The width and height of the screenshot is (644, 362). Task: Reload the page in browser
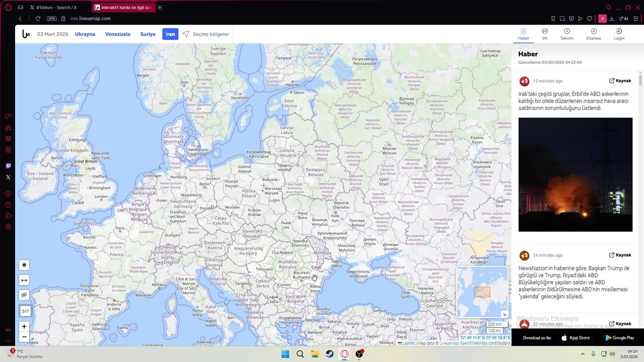(38, 19)
